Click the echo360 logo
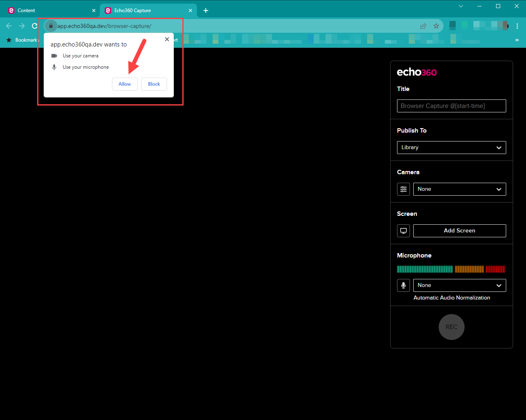This screenshot has width=526, height=420. (x=417, y=72)
